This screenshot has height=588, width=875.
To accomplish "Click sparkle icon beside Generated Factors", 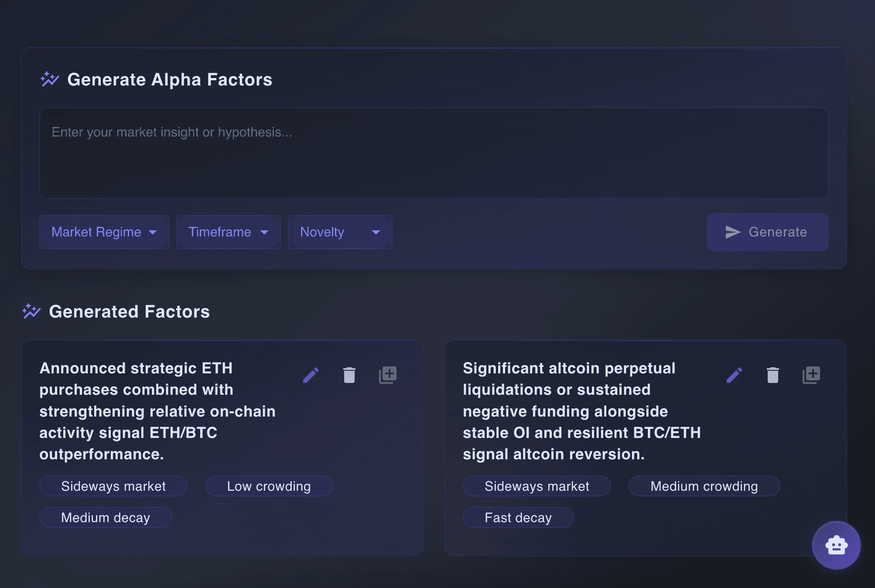I will pyautogui.click(x=31, y=311).
